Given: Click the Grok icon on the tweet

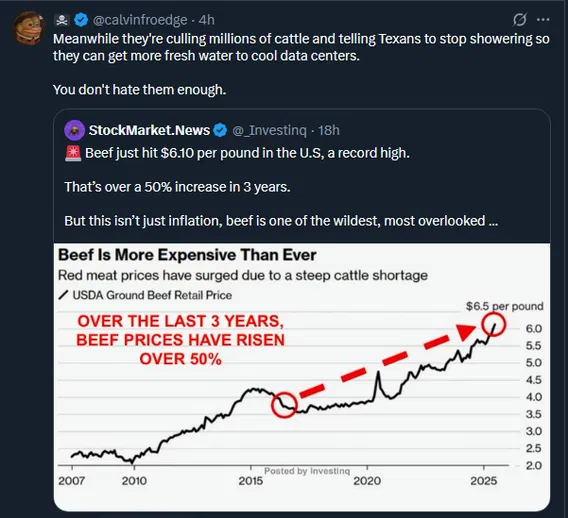Looking at the screenshot, I should (519, 20).
